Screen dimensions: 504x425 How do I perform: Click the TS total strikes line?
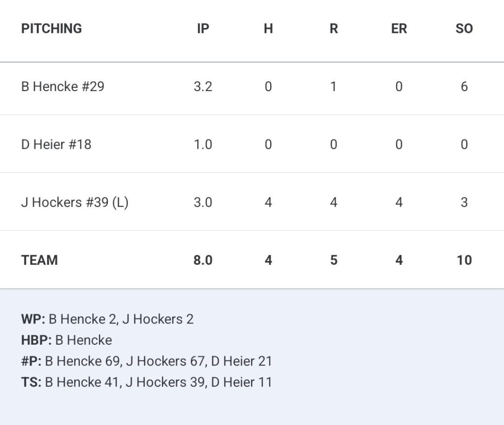pos(147,382)
